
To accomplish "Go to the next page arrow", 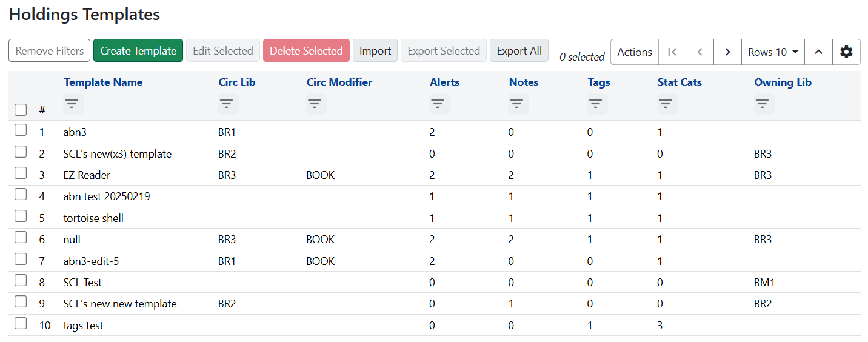I will pyautogui.click(x=727, y=52).
